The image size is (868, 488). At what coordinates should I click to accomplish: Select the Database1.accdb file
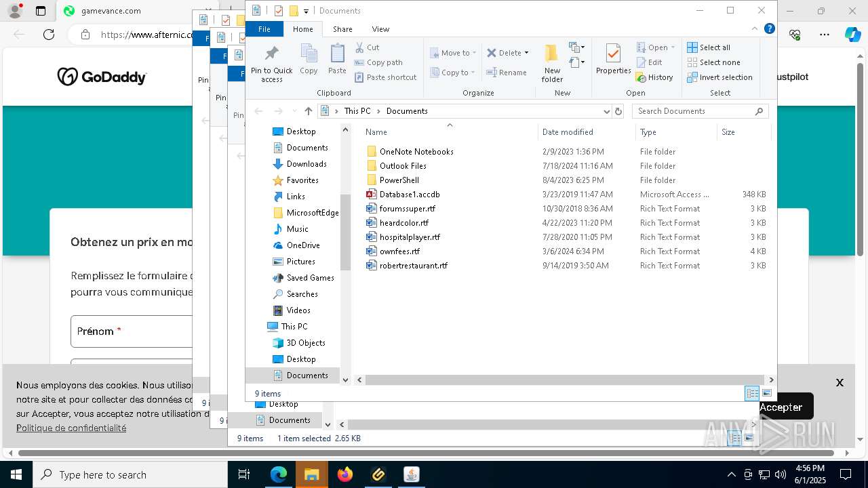click(410, 195)
